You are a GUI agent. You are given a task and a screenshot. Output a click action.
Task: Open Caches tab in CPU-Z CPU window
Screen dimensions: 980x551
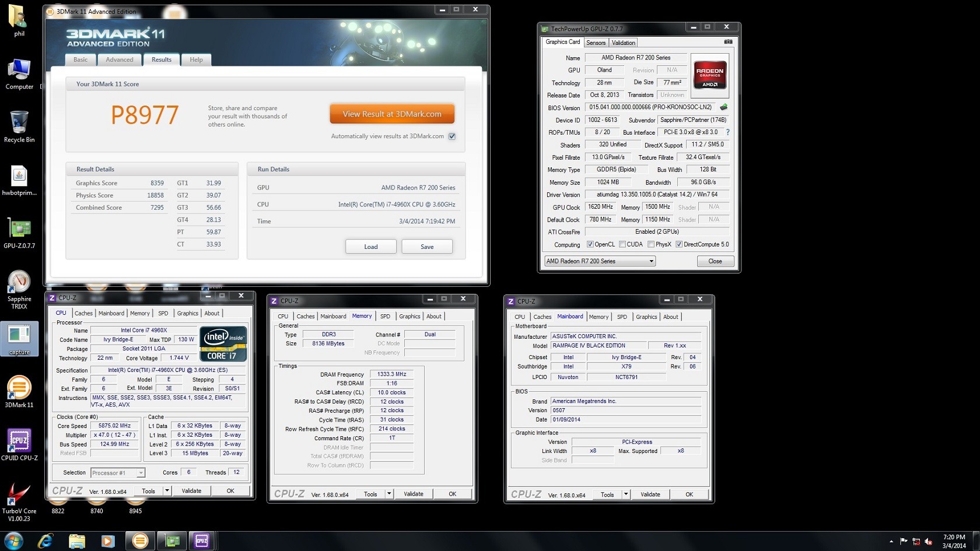[83, 313]
